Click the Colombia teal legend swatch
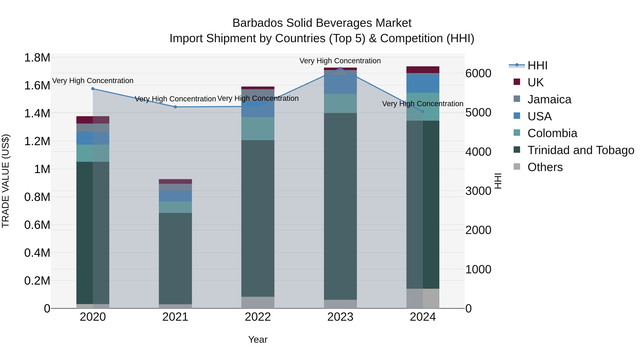Screen dimensions: 644x362 [x=517, y=133]
